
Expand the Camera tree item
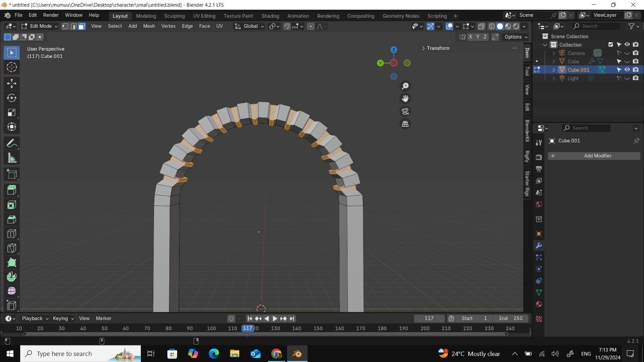(554, 53)
